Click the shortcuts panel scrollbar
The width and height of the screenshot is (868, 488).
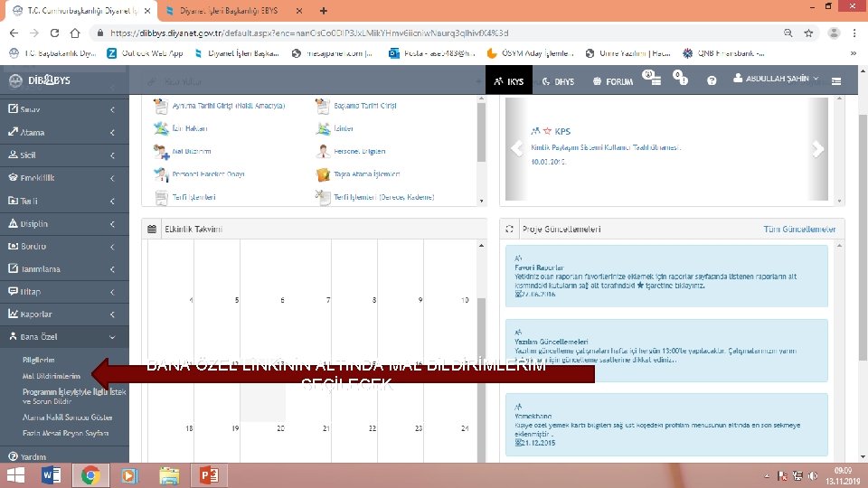point(481,133)
